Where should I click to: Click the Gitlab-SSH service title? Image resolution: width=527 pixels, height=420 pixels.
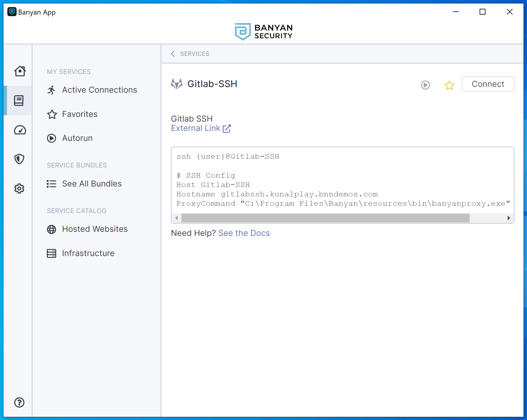click(x=212, y=84)
